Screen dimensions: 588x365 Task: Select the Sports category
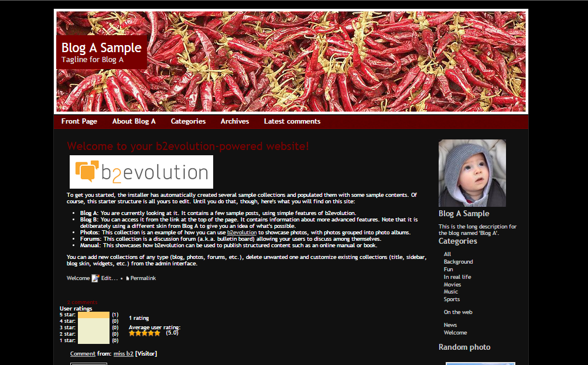tap(452, 299)
